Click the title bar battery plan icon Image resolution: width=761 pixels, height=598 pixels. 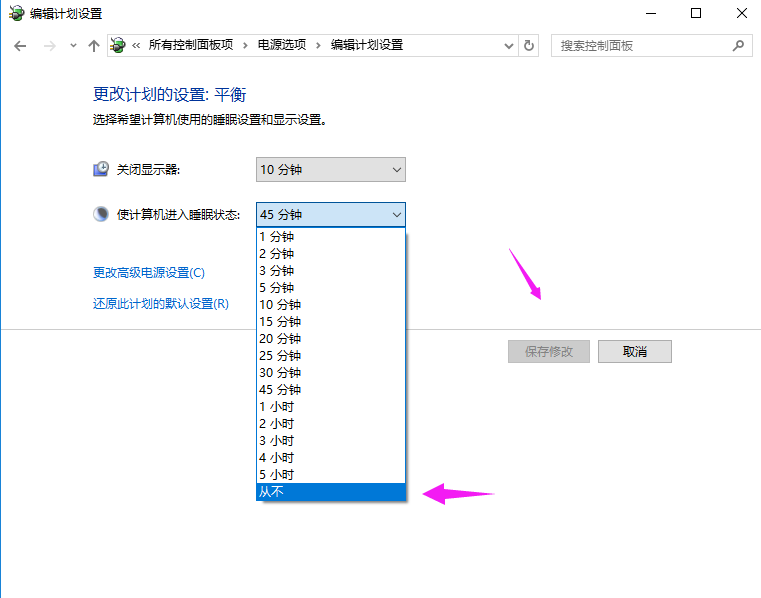pyautogui.click(x=16, y=13)
